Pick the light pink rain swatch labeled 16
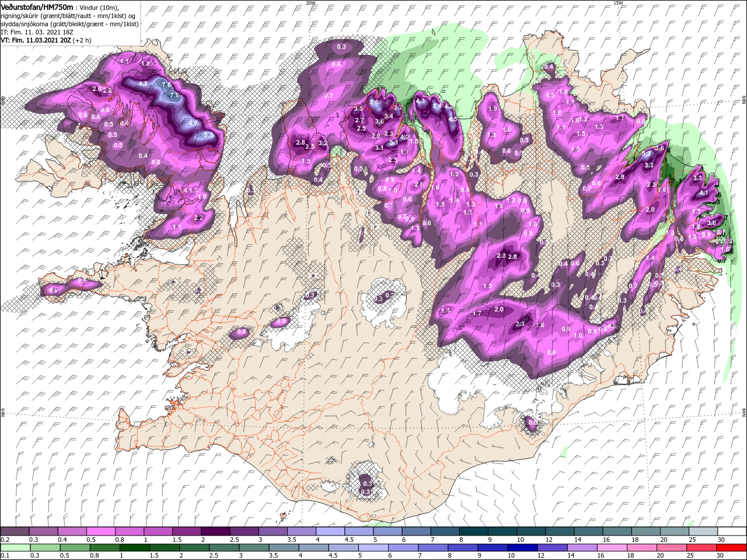747x560 pixels. pyautogui.click(x=612, y=547)
